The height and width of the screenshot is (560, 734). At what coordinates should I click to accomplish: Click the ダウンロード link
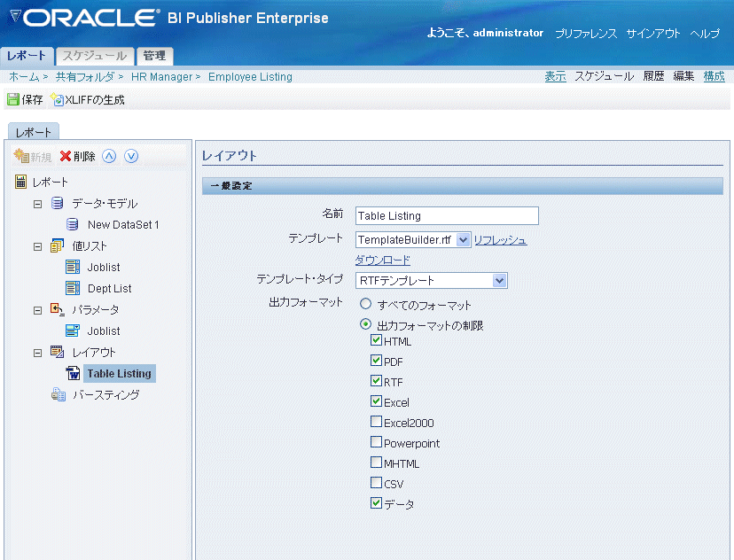[x=382, y=260]
